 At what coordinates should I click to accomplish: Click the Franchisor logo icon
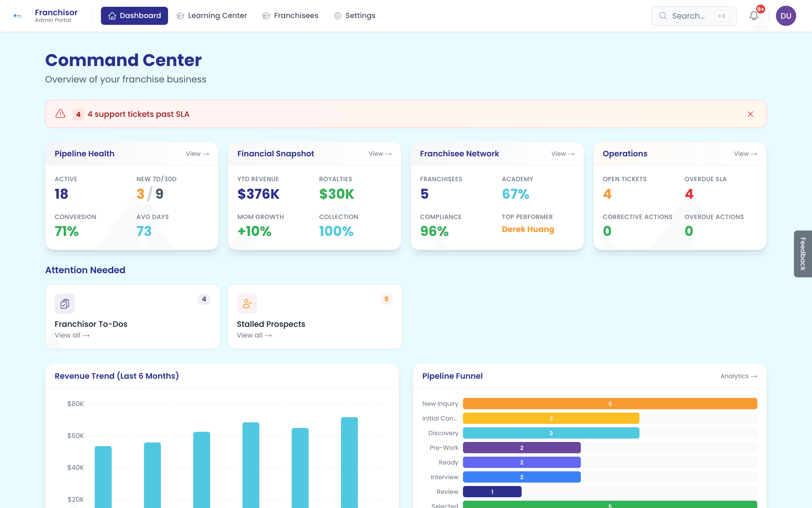click(x=18, y=16)
